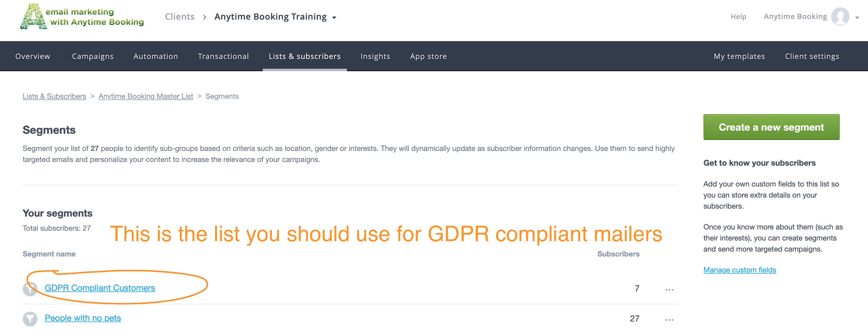Go back to Anytime Booking Master List breadcrumb
The image size is (868, 335).
(x=145, y=96)
